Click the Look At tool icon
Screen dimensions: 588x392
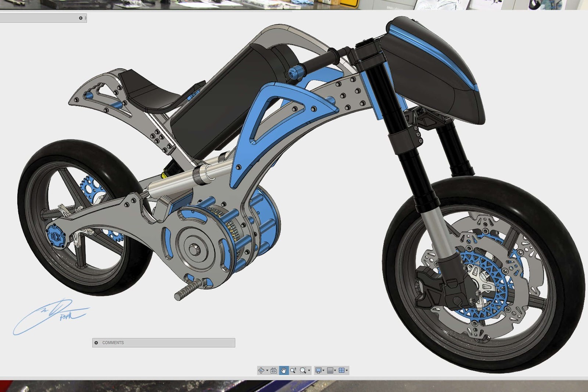(274, 370)
